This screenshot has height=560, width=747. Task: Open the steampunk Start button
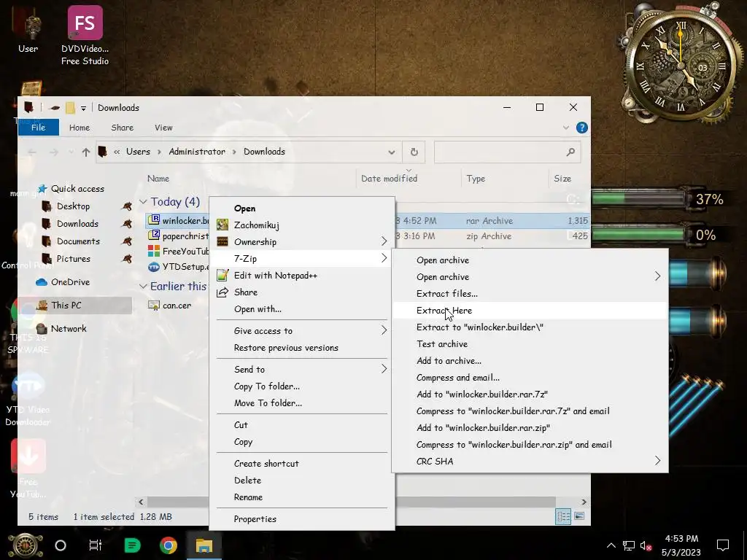click(x=26, y=545)
